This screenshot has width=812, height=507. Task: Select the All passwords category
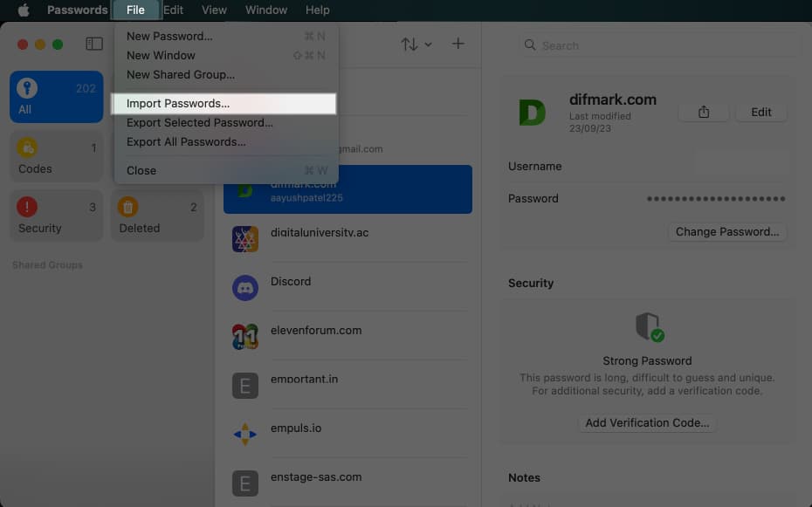(x=57, y=97)
